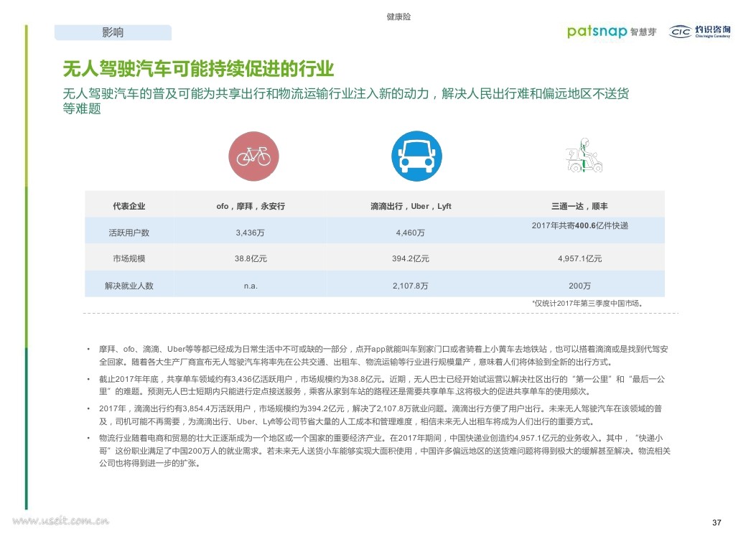
Task: Click the patsnap 智慧芽 logo
Action: tap(612, 32)
